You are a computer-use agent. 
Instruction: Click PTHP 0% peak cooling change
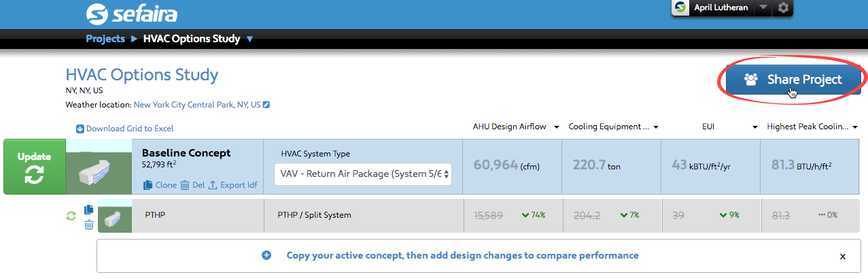(x=828, y=215)
